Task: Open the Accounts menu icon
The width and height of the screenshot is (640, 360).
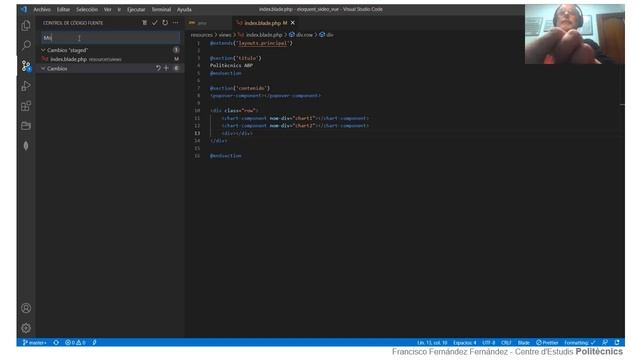Action: [26, 308]
